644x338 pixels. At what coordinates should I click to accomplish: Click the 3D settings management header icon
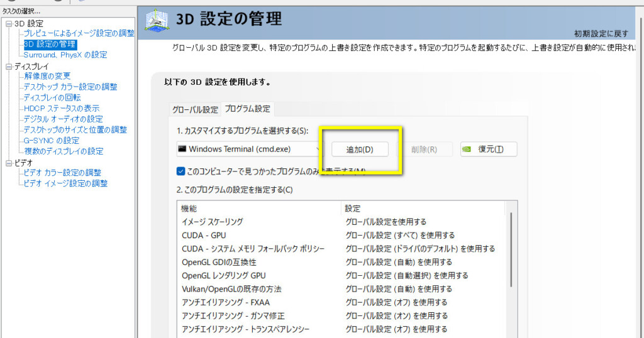tap(157, 21)
